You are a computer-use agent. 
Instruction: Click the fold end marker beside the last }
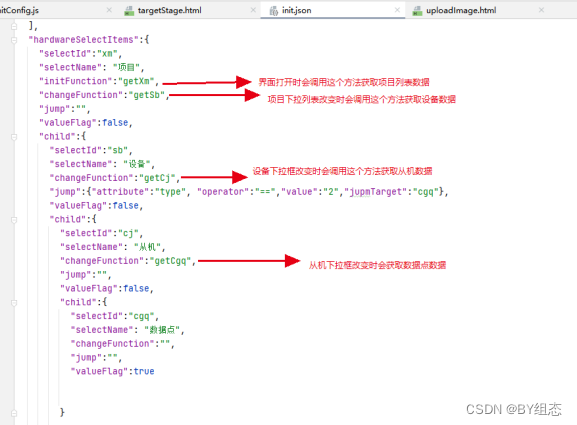point(14,413)
